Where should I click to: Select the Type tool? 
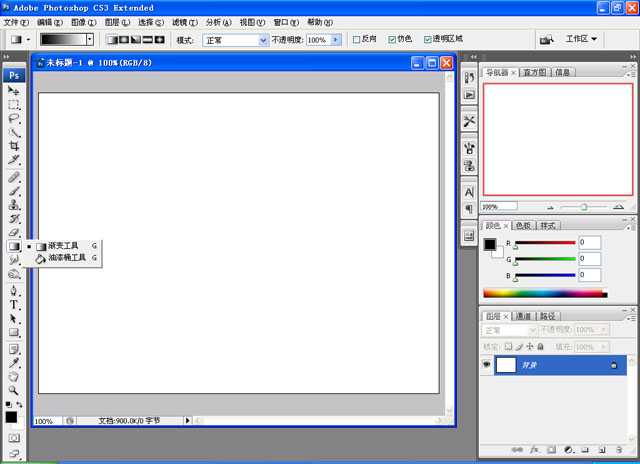pyautogui.click(x=13, y=305)
